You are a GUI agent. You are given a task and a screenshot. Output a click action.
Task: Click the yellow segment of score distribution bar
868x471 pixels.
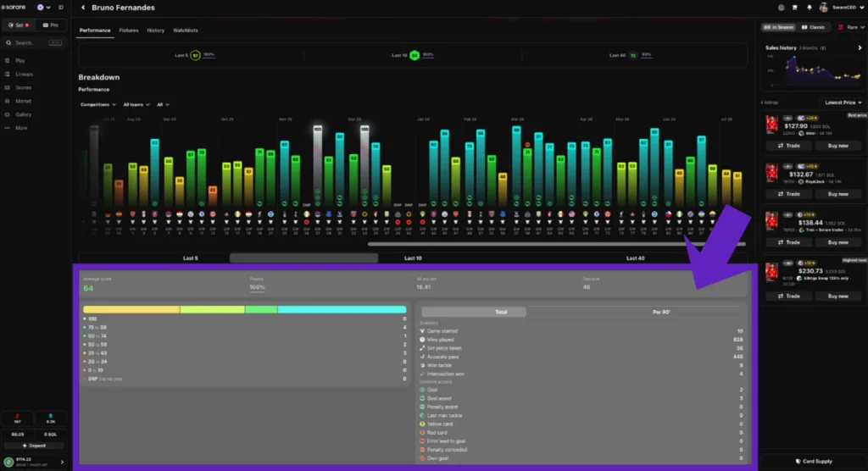click(x=131, y=310)
